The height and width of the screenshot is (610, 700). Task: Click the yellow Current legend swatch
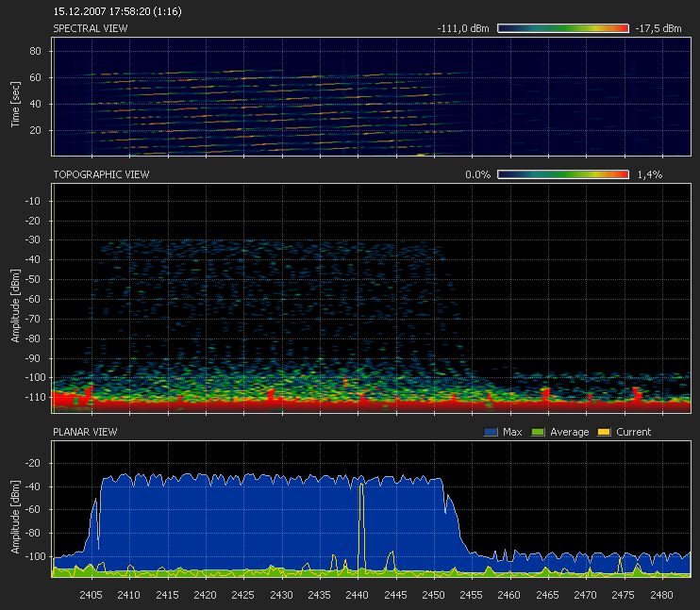604,432
